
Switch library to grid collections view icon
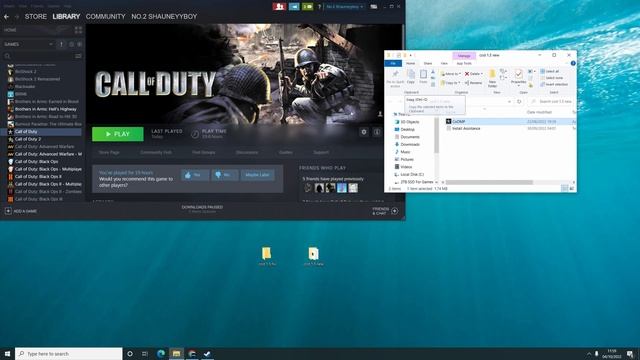click(x=78, y=30)
